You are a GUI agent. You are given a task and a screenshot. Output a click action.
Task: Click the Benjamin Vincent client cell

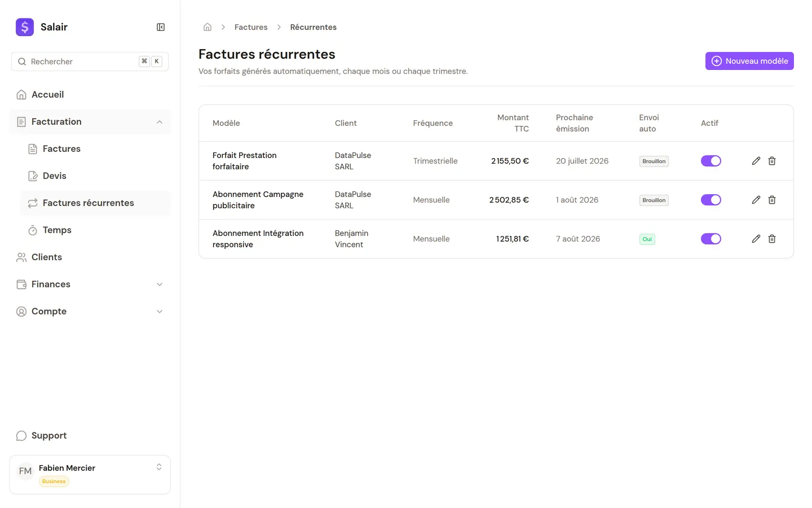pos(351,239)
